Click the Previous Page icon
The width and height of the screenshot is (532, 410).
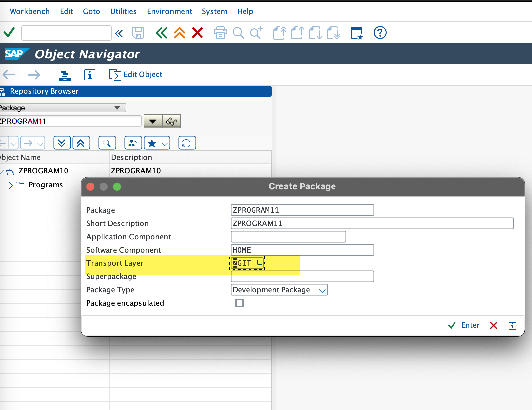coord(298,33)
